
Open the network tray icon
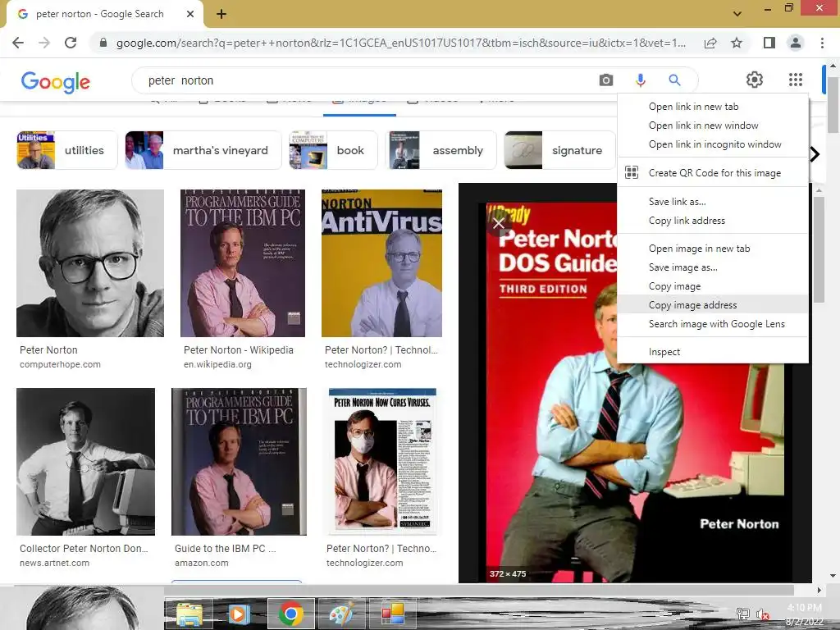tap(743, 614)
